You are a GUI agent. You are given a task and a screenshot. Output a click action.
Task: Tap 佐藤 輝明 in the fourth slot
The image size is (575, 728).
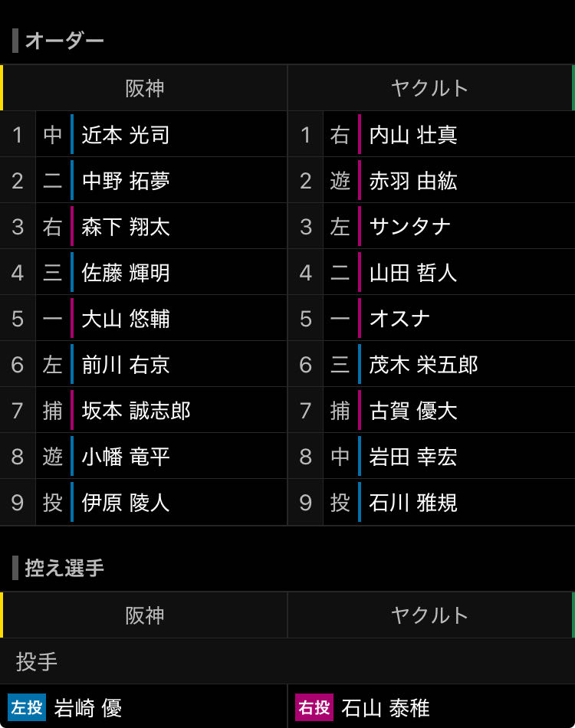[126, 273]
